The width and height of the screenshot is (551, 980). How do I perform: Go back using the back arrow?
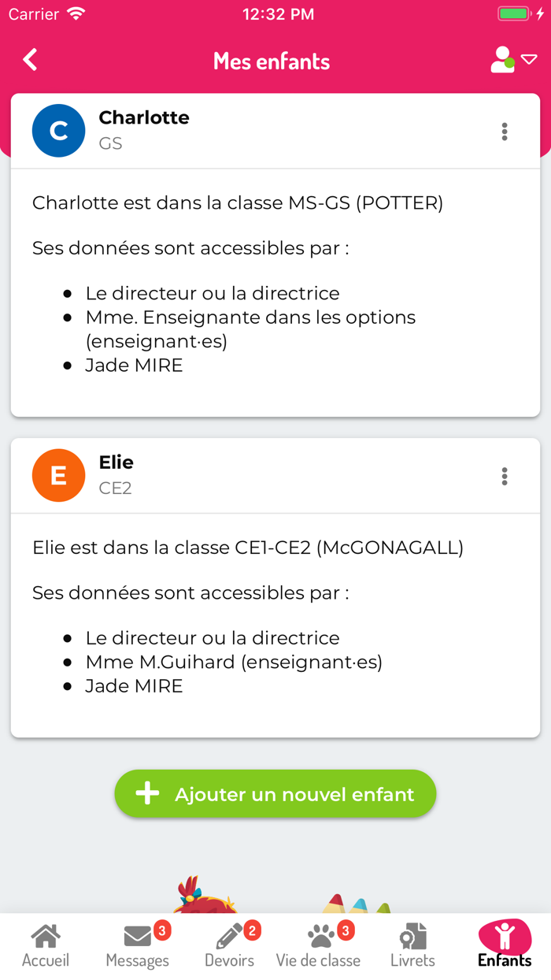[x=30, y=59]
